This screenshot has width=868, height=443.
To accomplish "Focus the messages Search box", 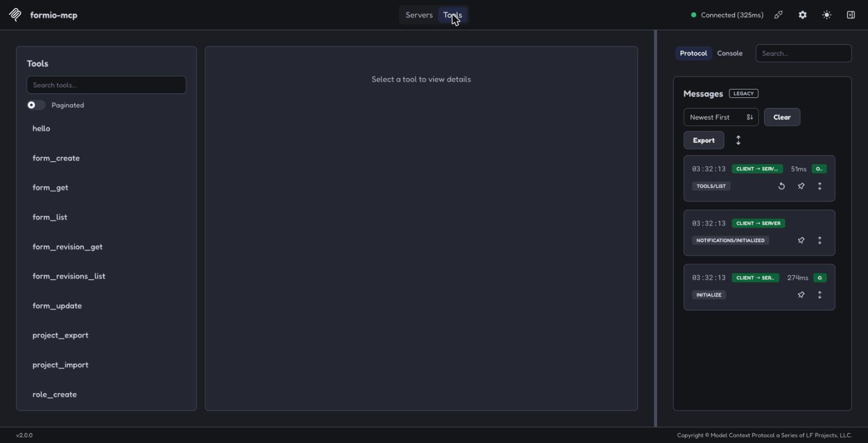I will click(803, 53).
